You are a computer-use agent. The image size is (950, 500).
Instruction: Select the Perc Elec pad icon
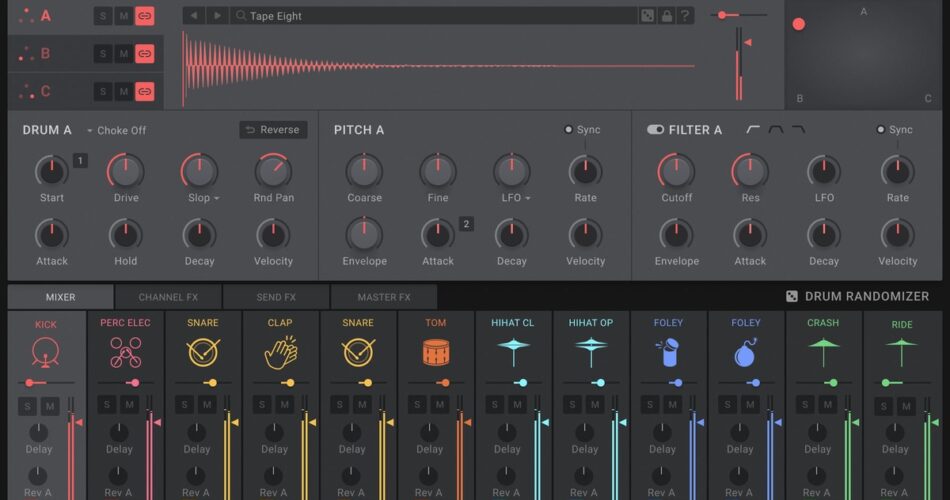(125, 353)
